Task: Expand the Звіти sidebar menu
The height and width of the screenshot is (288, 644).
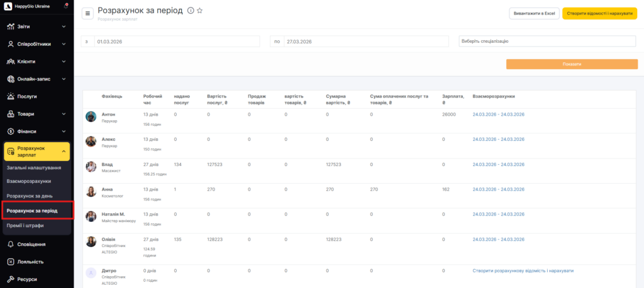Action: [x=36, y=26]
